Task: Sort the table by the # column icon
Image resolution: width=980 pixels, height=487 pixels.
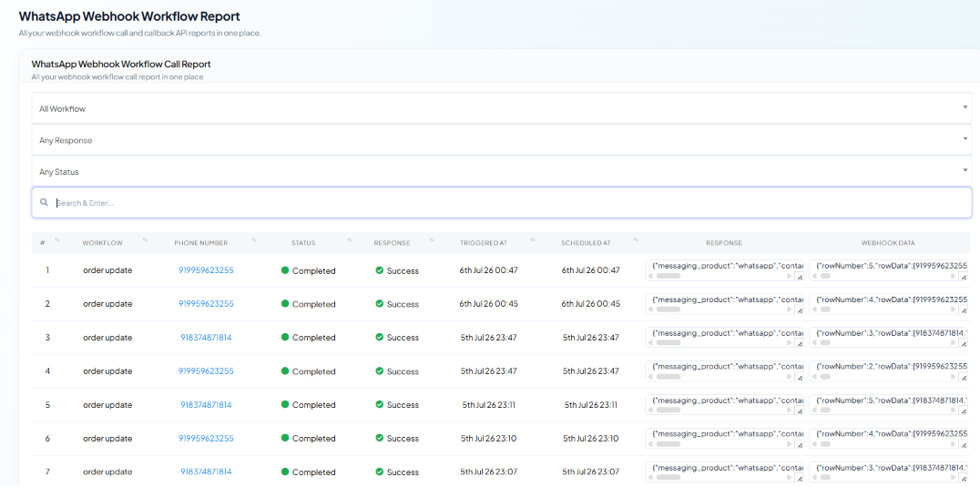Action: click(56, 240)
